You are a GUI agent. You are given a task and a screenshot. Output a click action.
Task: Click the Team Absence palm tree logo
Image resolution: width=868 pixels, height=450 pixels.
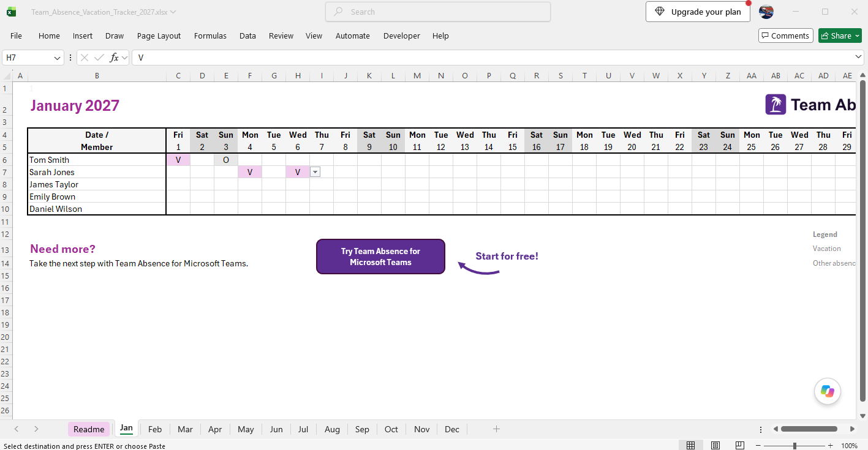[x=776, y=105]
